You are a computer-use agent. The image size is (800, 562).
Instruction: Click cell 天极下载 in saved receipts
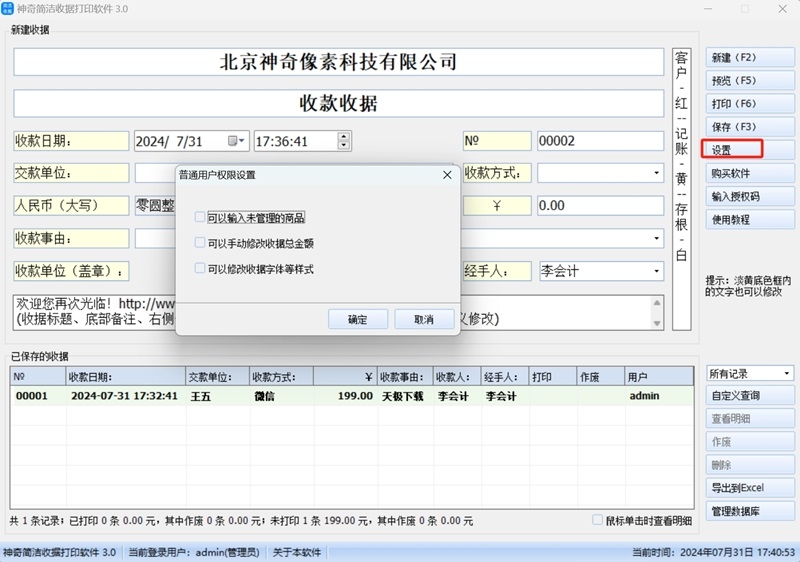click(x=403, y=396)
